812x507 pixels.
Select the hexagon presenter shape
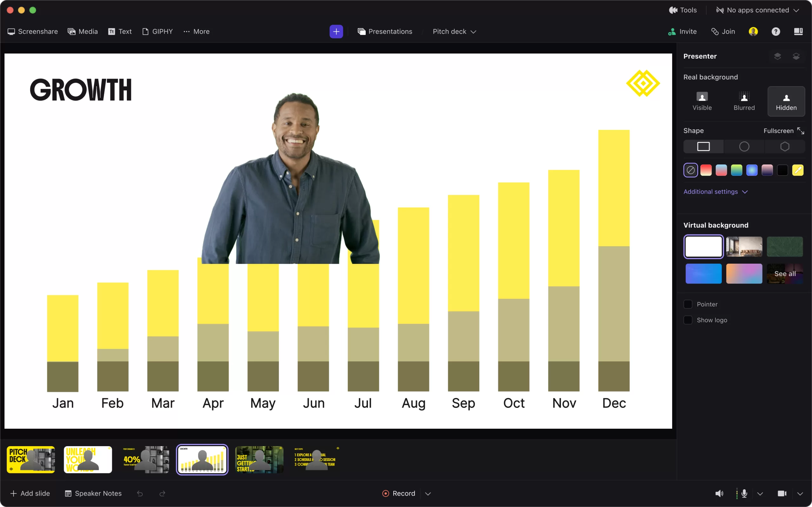tap(784, 146)
